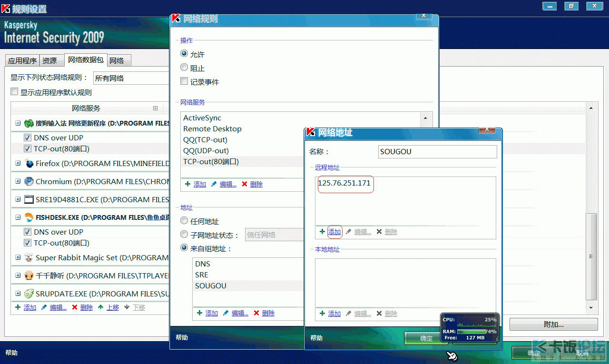Click Edit (编辑) link under group address list
Viewport: 609px width, 364px height.
240,313
